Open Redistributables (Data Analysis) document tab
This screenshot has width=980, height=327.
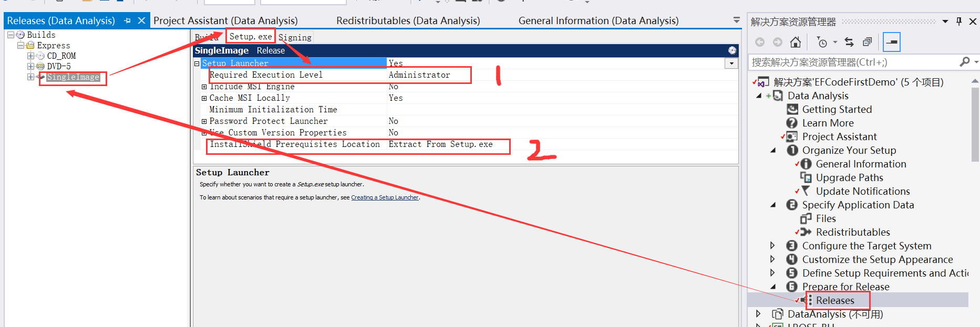(408, 20)
